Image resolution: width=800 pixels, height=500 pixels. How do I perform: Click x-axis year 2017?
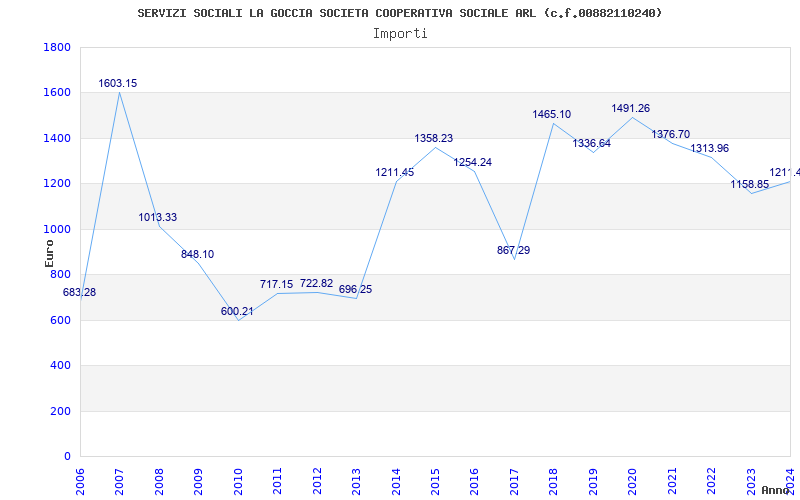[514, 481]
